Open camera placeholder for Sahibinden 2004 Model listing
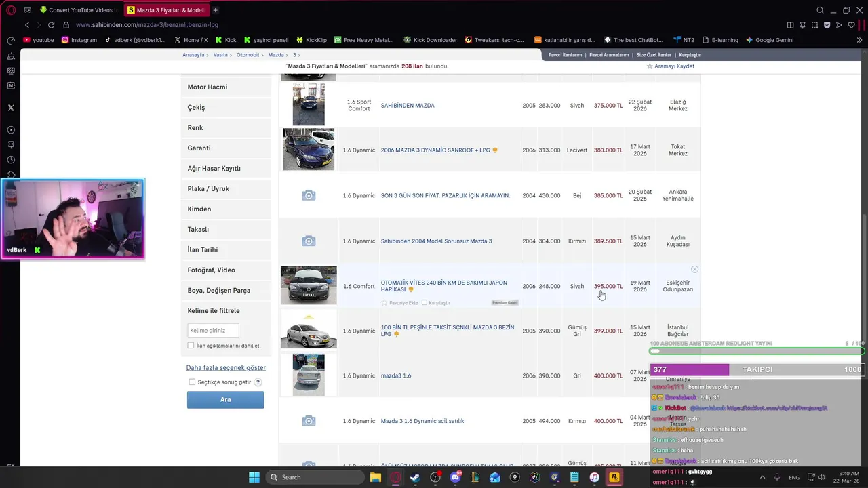Viewport: 868px width, 488px height. [309, 241]
